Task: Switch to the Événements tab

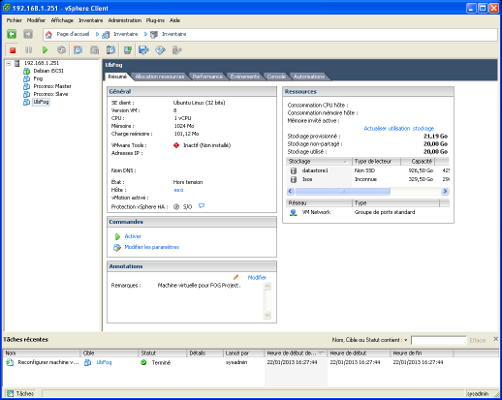Action: pyautogui.click(x=245, y=77)
